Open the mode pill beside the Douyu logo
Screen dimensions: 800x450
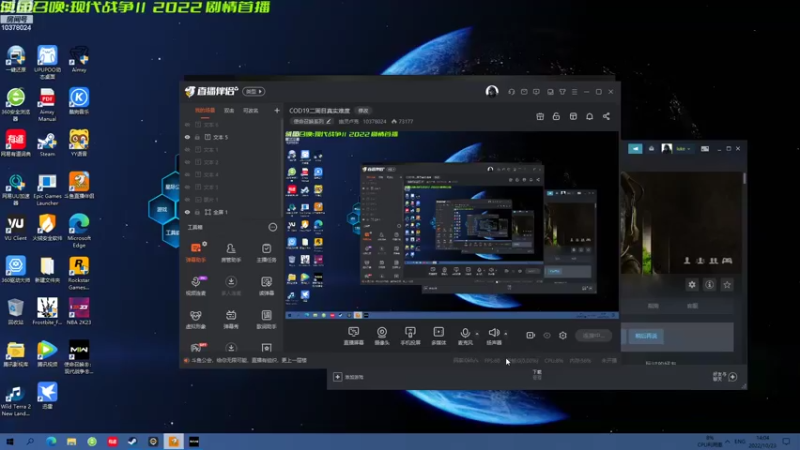(x=254, y=91)
